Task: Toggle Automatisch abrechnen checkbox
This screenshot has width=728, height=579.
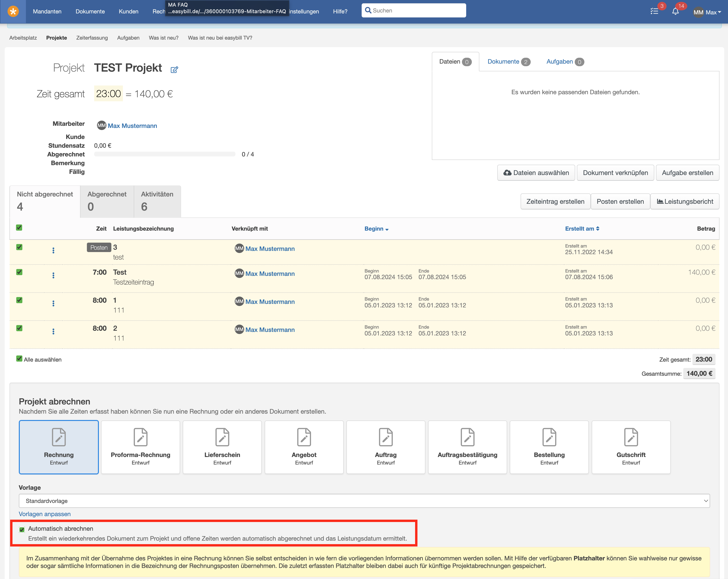Action: tap(22, 529)
